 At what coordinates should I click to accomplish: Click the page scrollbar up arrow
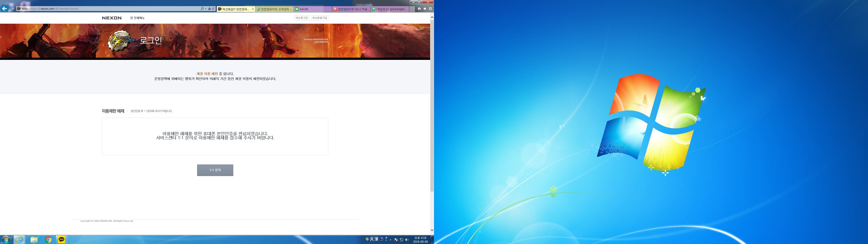pos(432,17)
